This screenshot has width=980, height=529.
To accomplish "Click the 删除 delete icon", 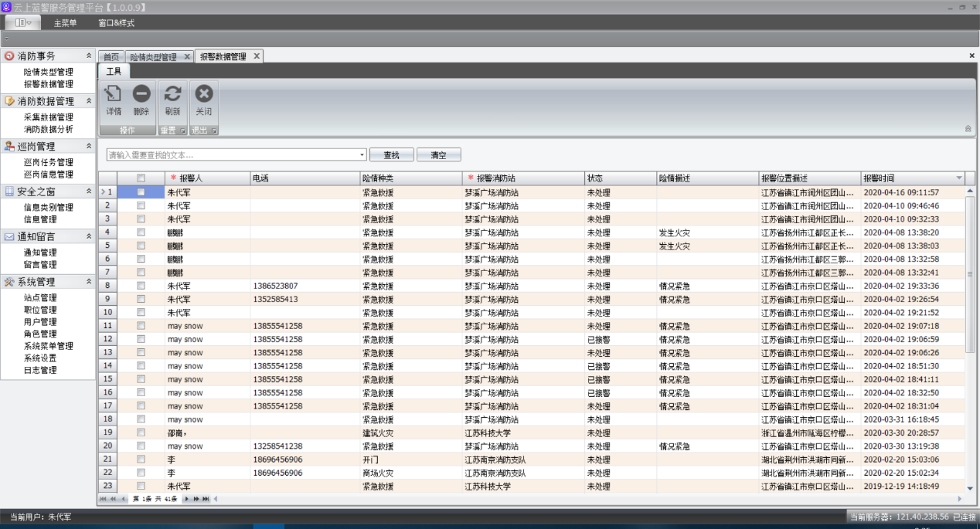I will 141,100.
